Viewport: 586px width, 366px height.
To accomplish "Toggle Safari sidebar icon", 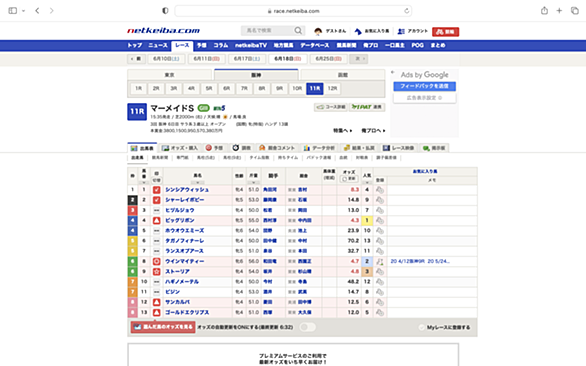I will tap(13, 10).
